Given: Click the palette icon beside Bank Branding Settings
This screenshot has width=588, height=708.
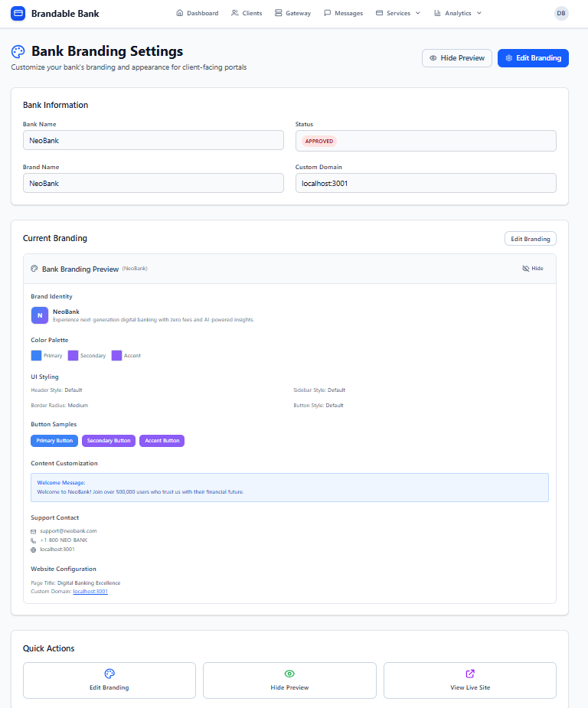Looking at the screenshot, I should click(x=18, y=51).
